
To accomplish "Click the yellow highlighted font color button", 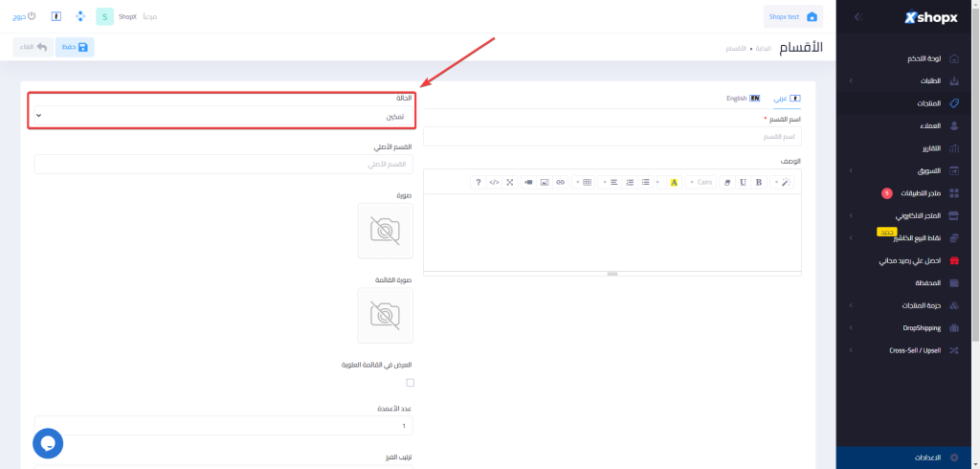I will click(674, 182).
